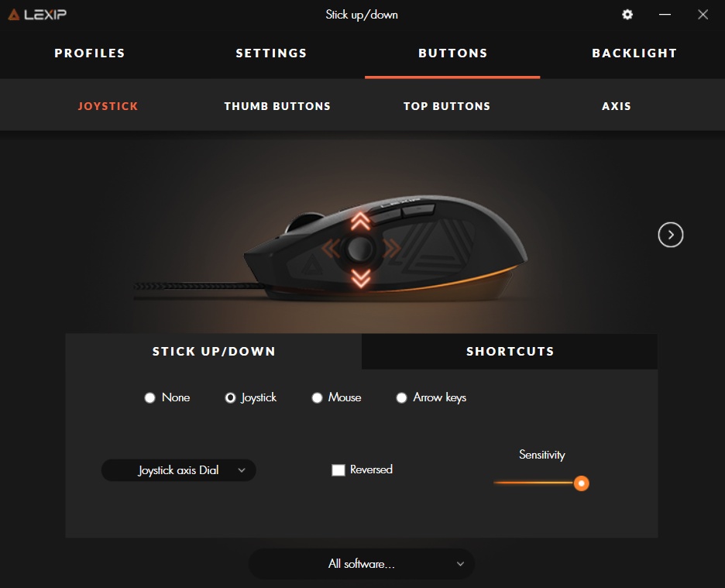
Task: Enable the Reversed checkbox
Action: click(338, 470)
